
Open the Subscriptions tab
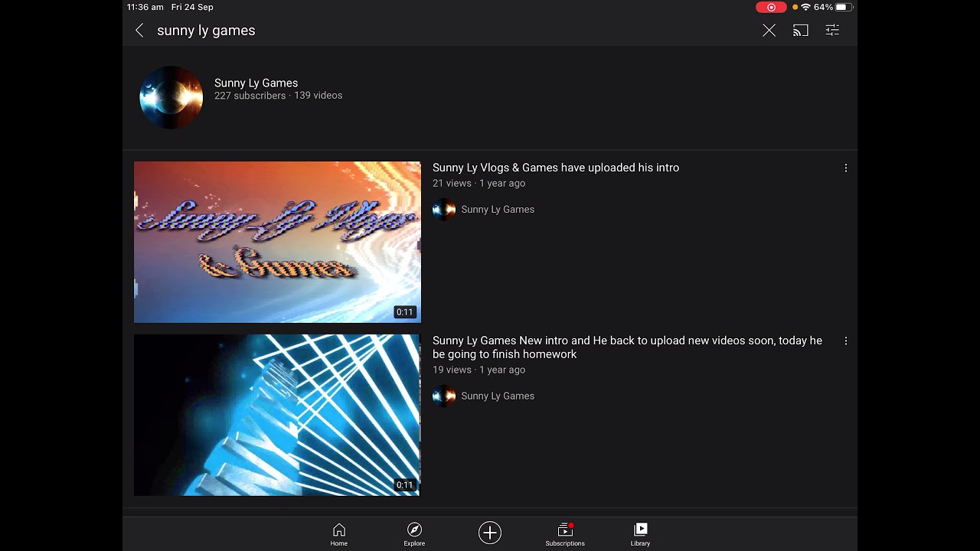point(565,534)
